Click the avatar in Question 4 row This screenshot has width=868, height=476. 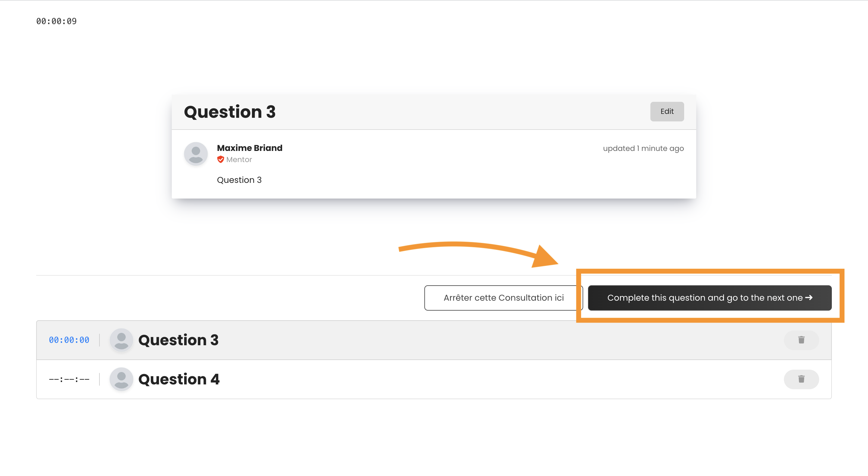click(121, 379)
